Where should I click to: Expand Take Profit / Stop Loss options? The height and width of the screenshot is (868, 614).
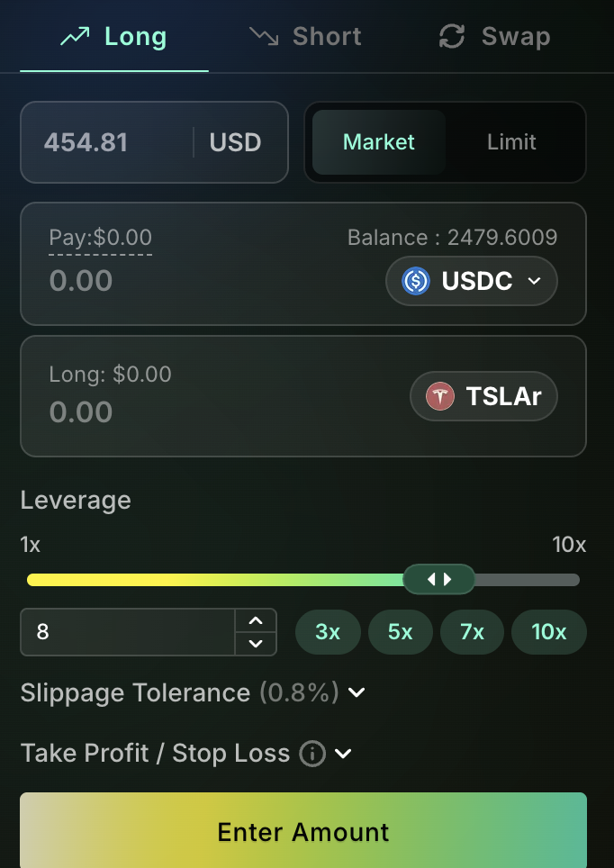343,753
